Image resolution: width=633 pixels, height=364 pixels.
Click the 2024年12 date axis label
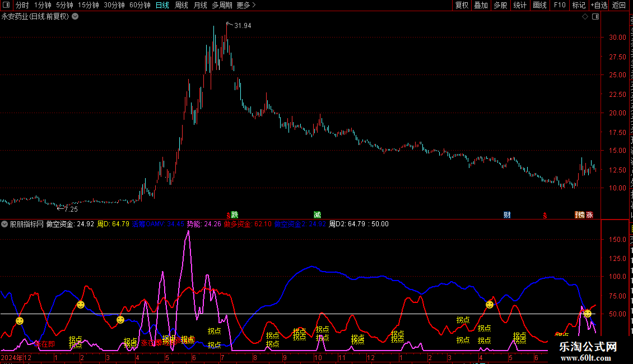(x=16, y=357)
